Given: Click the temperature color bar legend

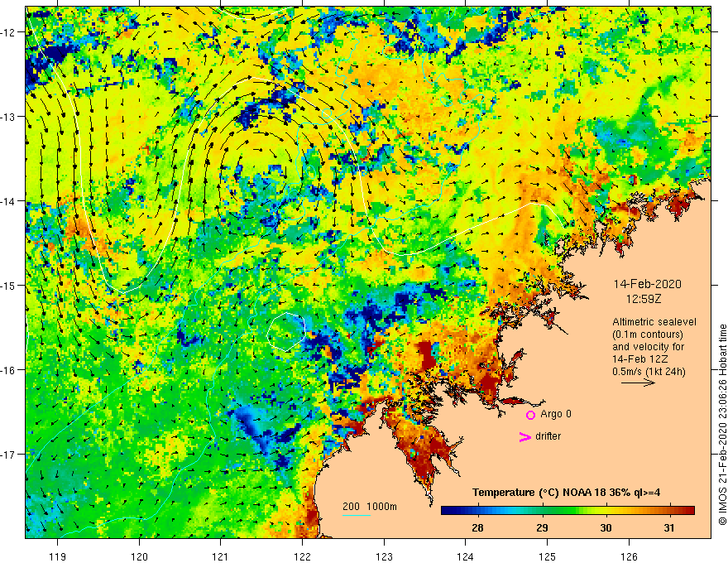Looking at the screenshot, I should coord(568,511).
